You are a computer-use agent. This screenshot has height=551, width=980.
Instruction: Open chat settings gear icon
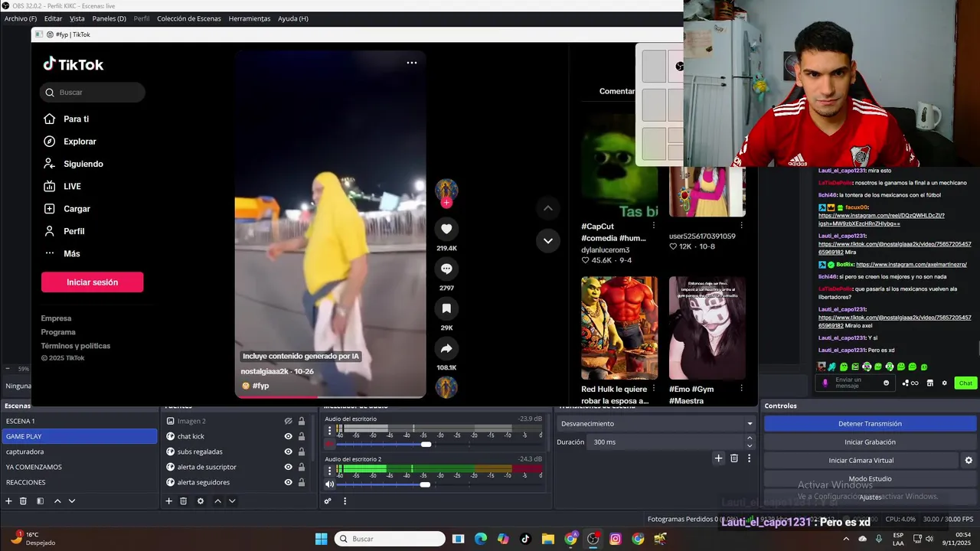(x=944, y=383)
